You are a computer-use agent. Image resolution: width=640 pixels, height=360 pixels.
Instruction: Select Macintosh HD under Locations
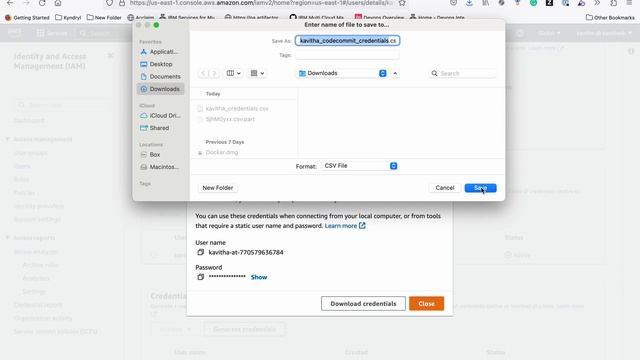point(160,167)
